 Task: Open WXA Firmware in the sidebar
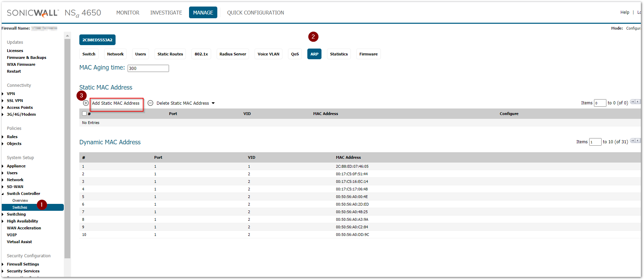[21, 64]
